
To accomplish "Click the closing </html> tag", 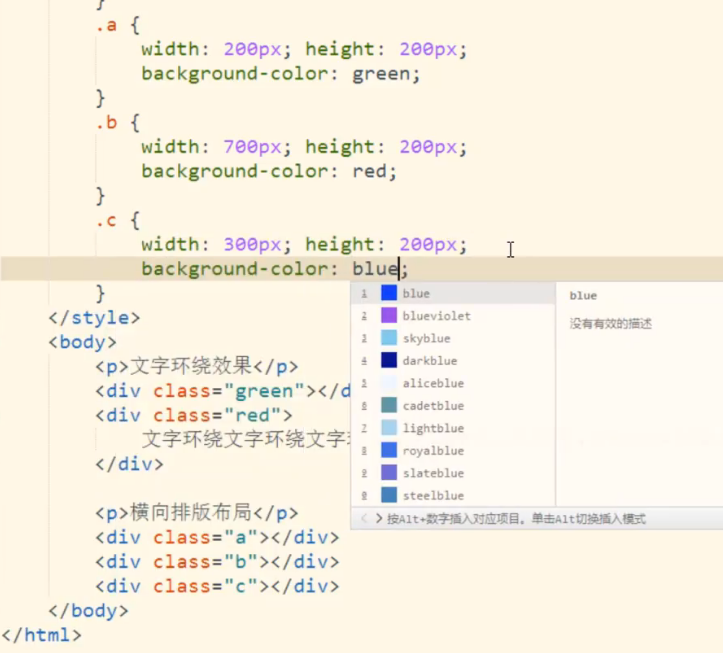I will click(x=41, y=635).
